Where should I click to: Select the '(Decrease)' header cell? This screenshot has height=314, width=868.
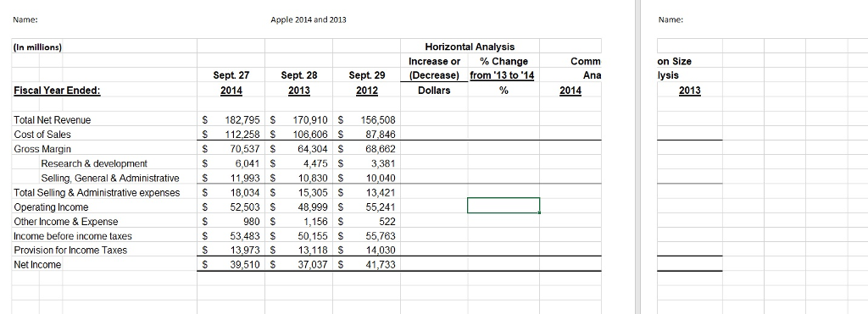pos(434,75)
